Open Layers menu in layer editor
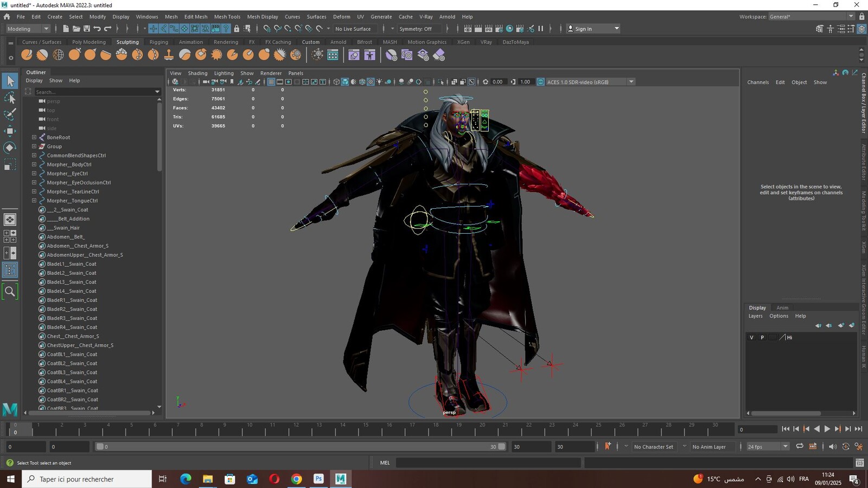868x488 pixels. point(755,316)
